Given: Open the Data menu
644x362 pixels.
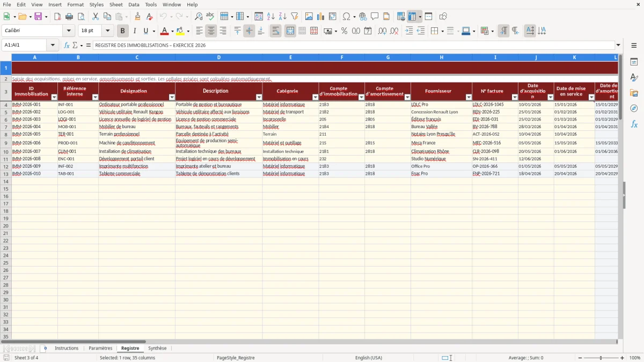Looking at the screenshot, I should 134,4.
